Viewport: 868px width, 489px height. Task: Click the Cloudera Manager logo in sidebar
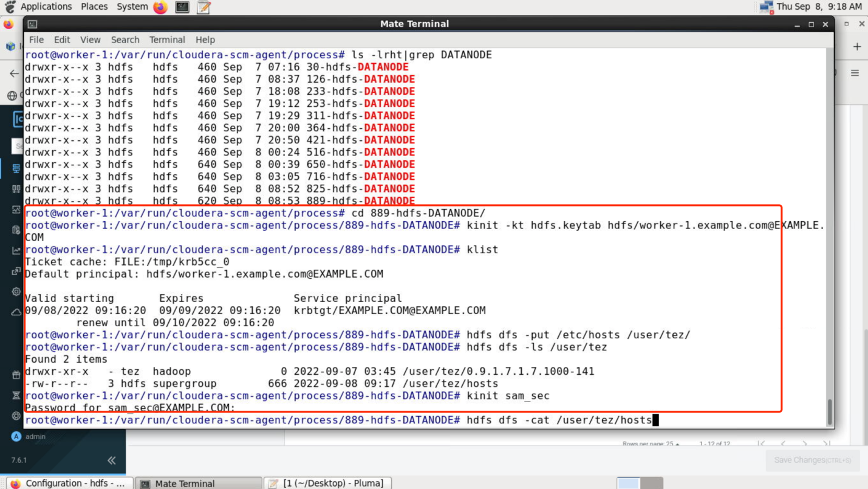click(18, 119)
